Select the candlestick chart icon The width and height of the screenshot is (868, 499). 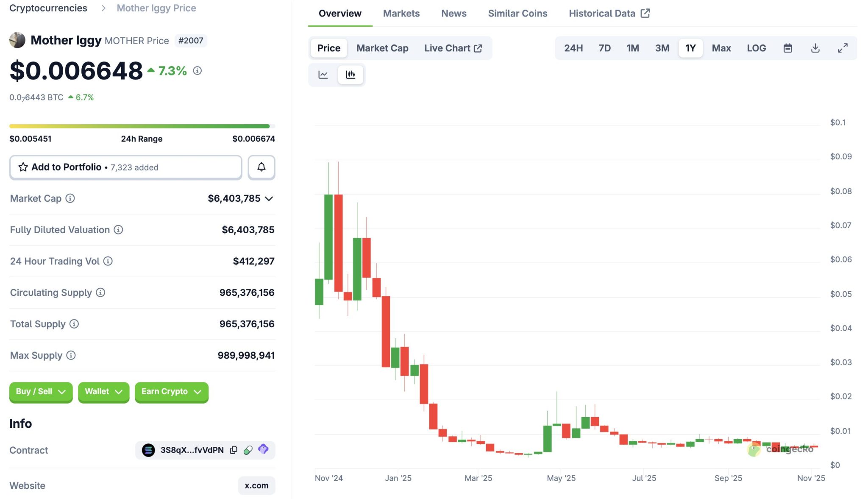351,75
